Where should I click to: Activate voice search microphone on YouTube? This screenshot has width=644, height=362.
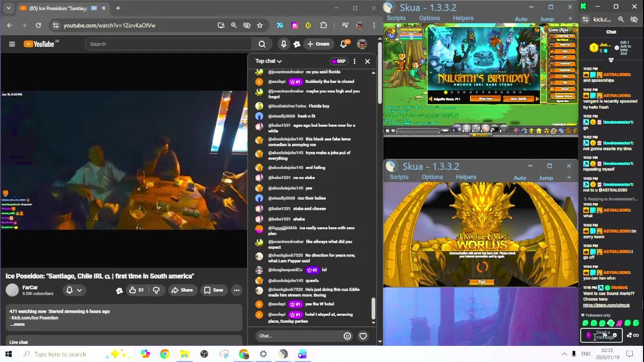click(284, 44)
